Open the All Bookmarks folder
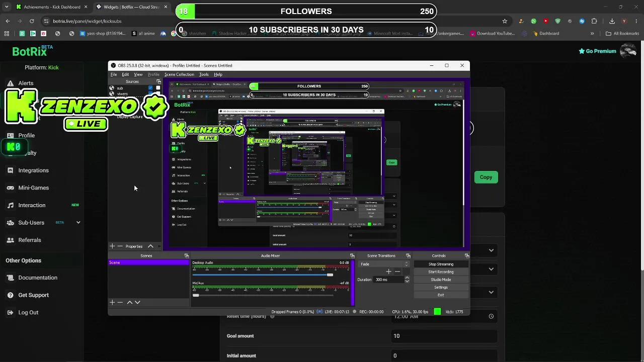Image resolution: width=644 pixels, height=362 pixels. coord(622,34)
